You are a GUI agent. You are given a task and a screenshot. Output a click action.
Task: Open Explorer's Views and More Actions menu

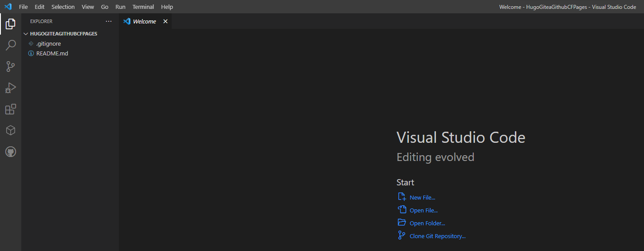(109, 21)
